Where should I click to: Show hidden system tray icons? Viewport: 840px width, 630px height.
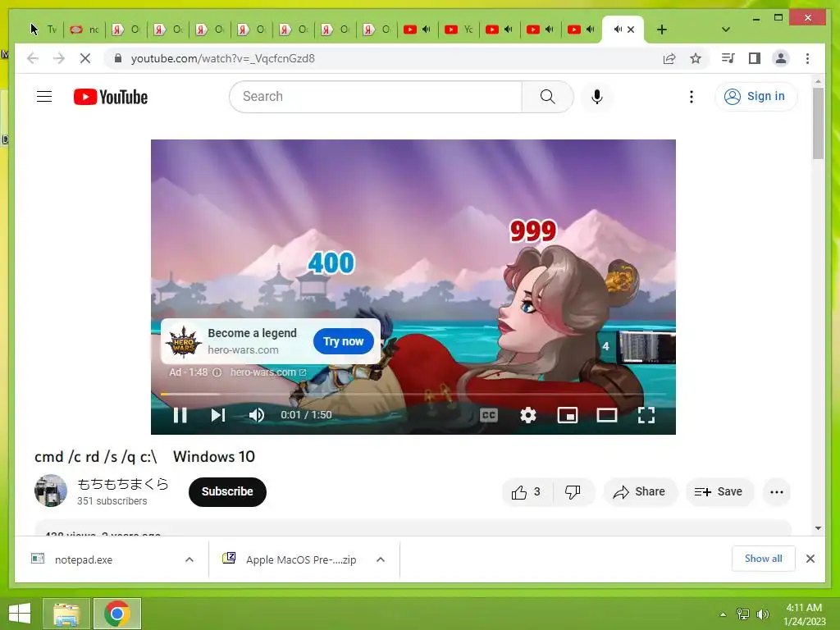pyautogui.click(x=723, y=614)
